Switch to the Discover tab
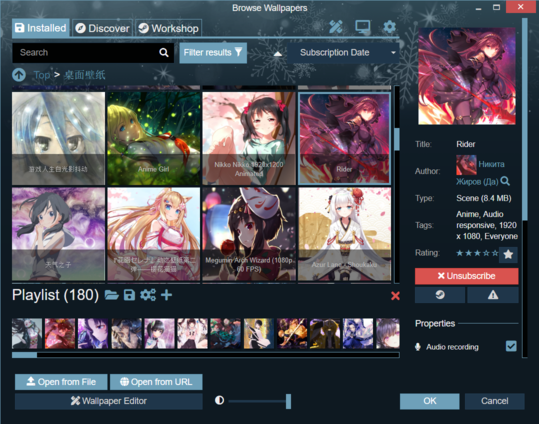The image size is (539, 424). tap(102, 28)
